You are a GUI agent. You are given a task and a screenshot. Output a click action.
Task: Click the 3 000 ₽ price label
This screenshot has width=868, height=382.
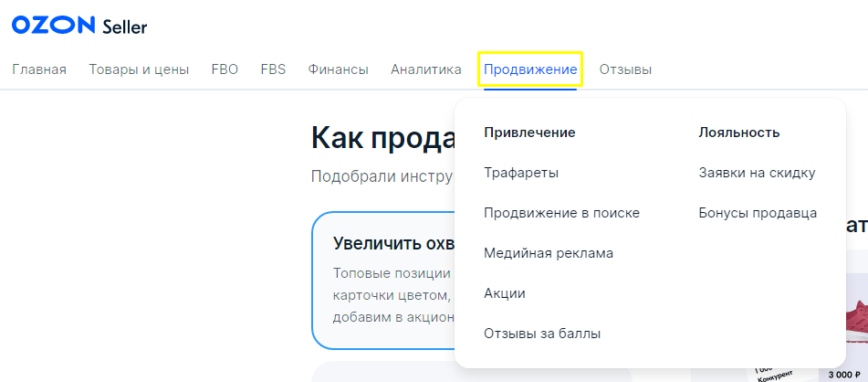845,376
